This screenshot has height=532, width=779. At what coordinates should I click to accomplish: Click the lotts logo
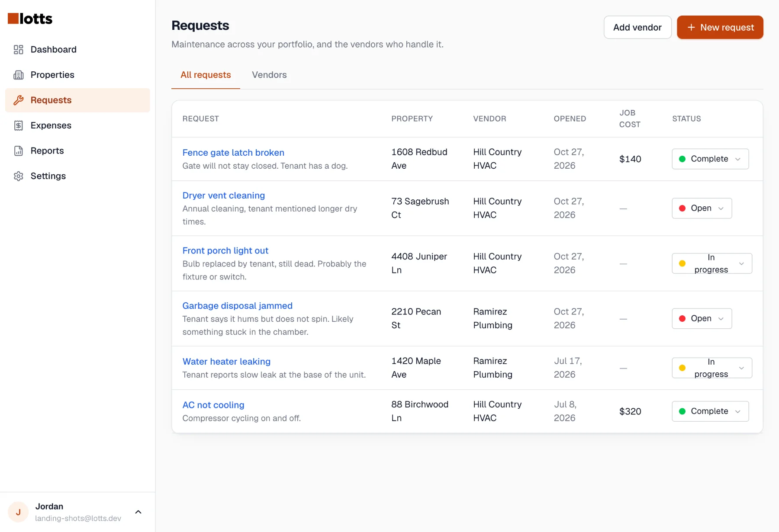pyautogui.click(x=30, y=19)
